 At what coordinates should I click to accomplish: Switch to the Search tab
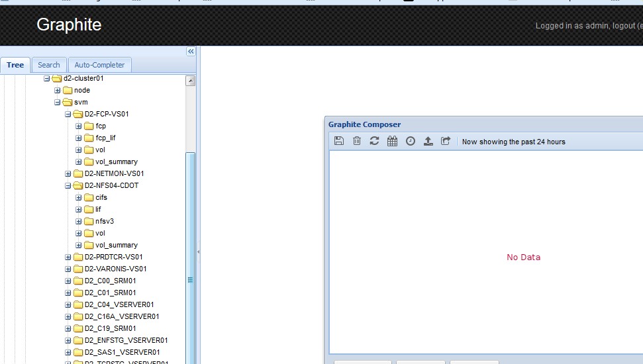click(49, 65)
